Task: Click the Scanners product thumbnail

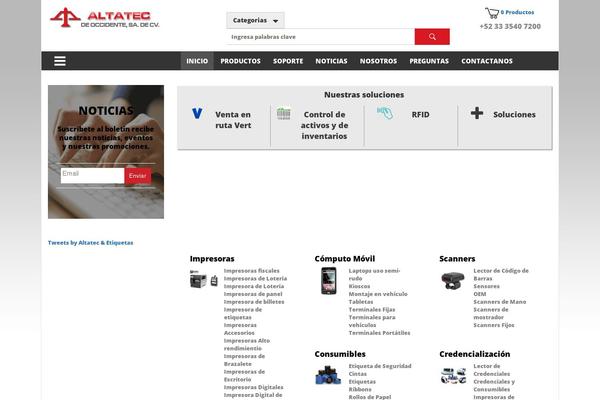Action: click(x=453, y=281)
